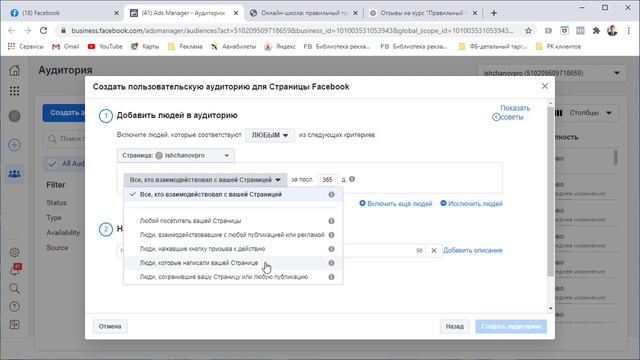
Task: Click 'Исключить людей' link
Action: [471, 204]
